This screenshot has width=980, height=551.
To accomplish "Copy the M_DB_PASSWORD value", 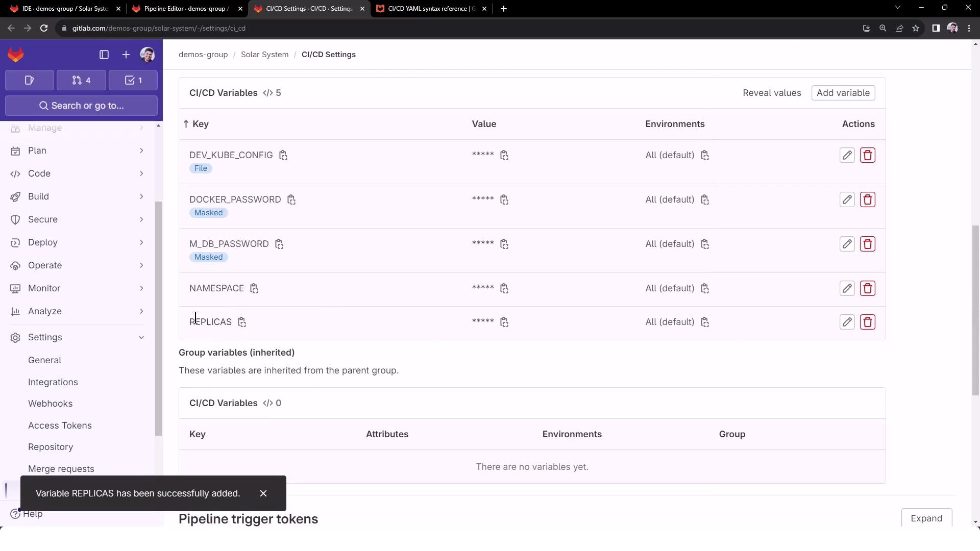I will 504,244.
